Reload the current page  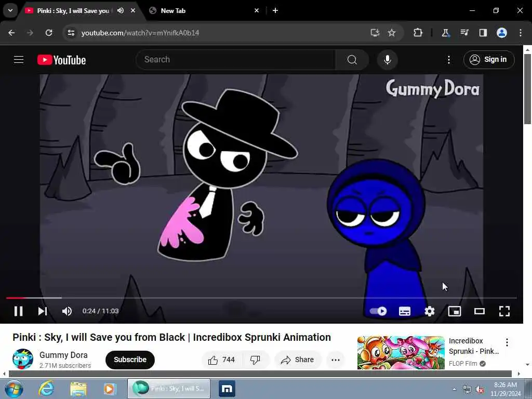point(49,33)
